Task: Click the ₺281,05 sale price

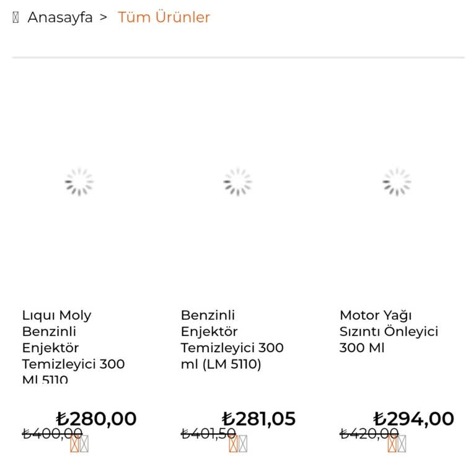Action: pos(258,419)
